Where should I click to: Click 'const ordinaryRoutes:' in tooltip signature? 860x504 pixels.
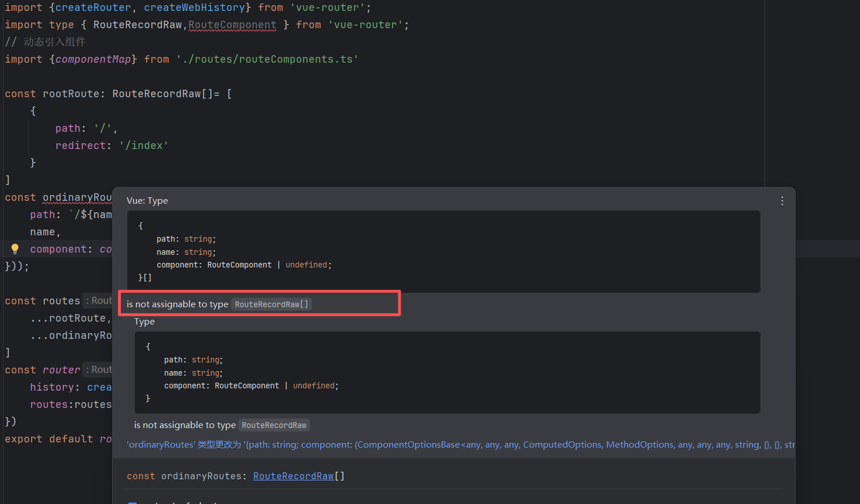[187, 476]
